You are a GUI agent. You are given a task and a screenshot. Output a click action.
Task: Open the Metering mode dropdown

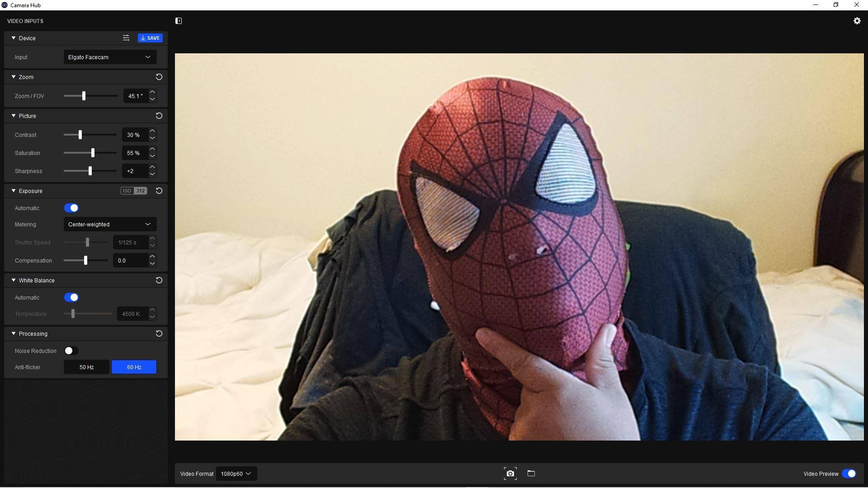point(110,224)
